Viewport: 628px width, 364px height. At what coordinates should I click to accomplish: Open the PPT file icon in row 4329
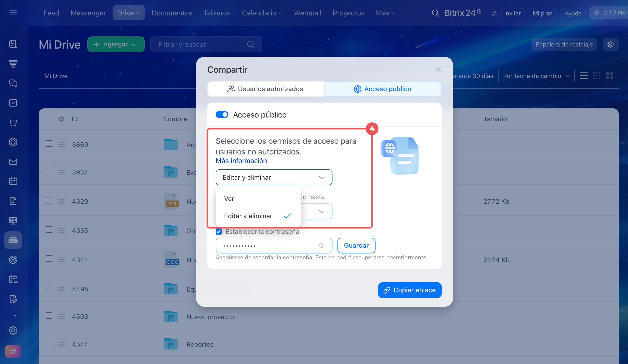tap(171, 201)
